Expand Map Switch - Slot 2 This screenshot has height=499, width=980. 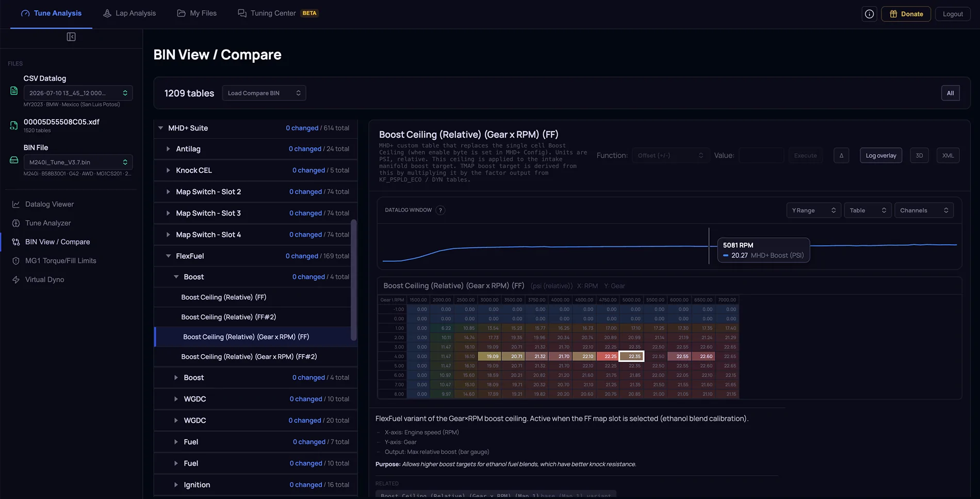pyautogui.click(x=168, y=192)
